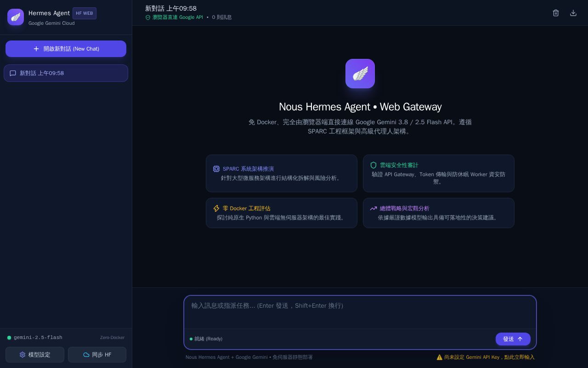Click the 瀏覽器直連 Google API status text
The width and height of the screenshot is (588, 368).
tap(178, 17)
